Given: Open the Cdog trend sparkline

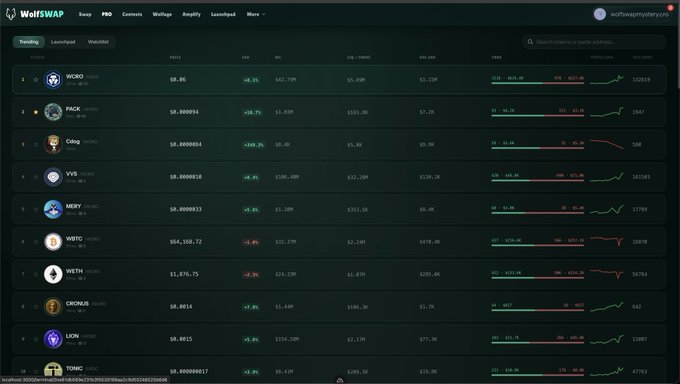Looking at the screenshot, I should click(x=607, y=144).
